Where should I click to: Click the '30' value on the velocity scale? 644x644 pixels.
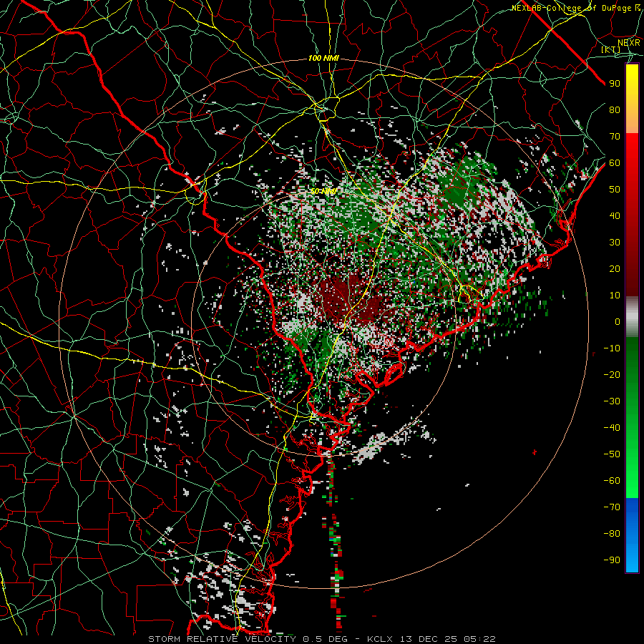click(x=615, y=243)
